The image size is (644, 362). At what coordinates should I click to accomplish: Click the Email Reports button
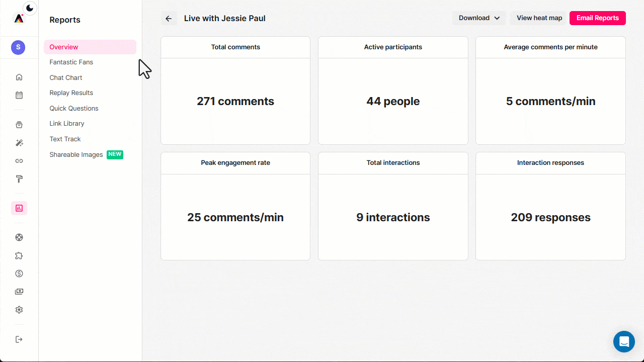point(597,18)
